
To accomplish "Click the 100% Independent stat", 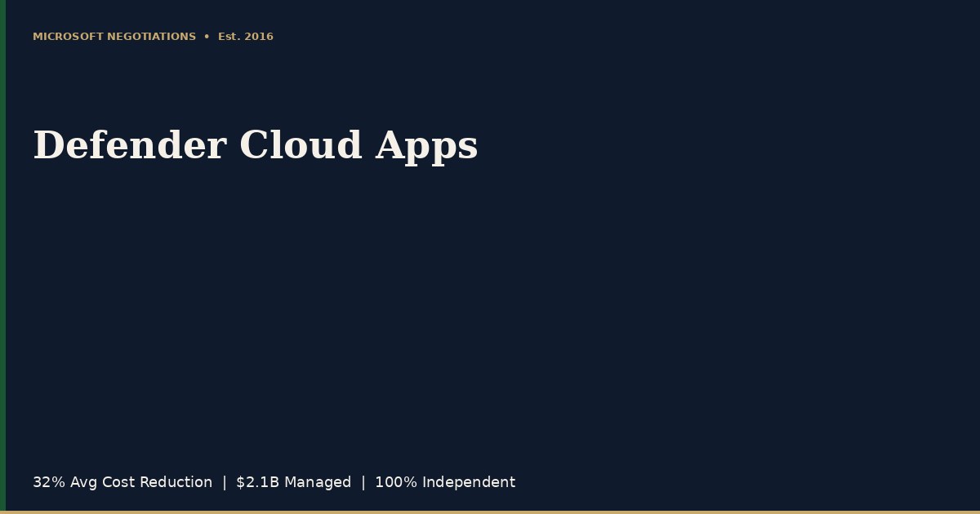I will point(445,482).
